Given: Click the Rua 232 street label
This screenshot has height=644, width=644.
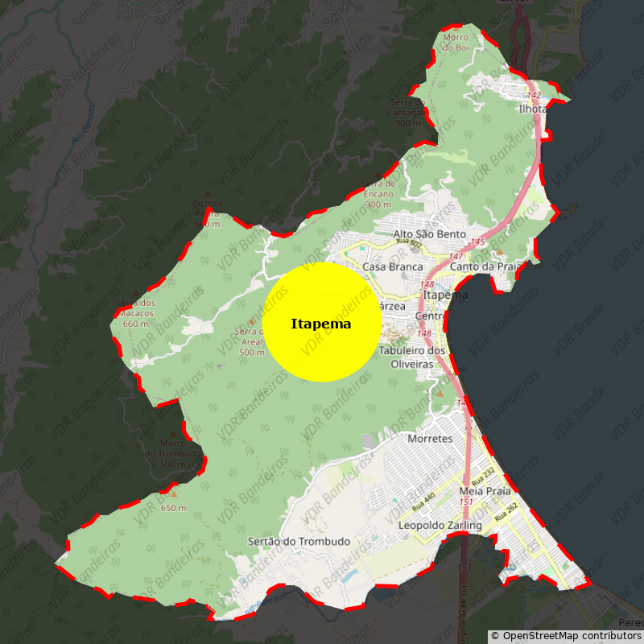Looking at the screenshot, I should (x=483, y=477).
